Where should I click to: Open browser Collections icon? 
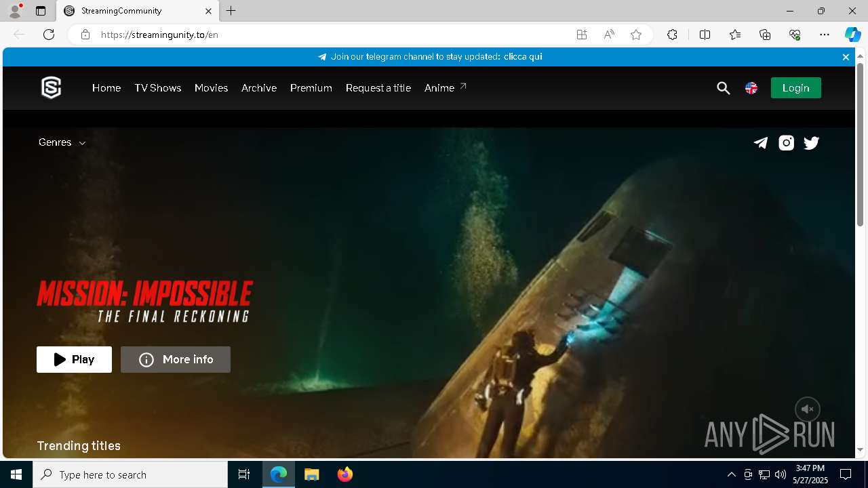coord(765,35)
